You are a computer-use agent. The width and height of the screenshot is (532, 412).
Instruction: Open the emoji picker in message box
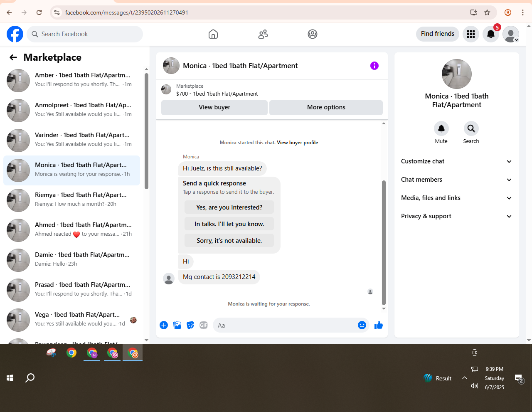362,325
